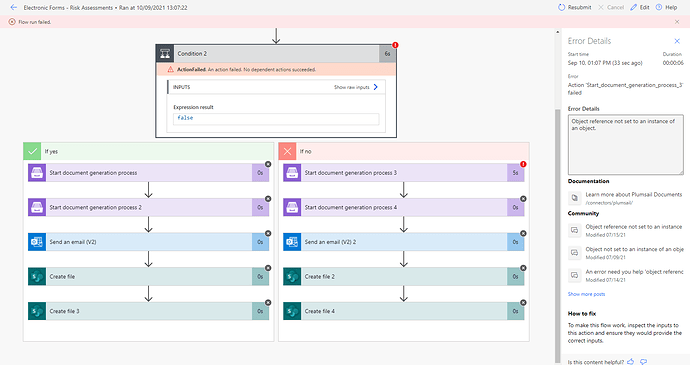Go back using the left arrow icon

14,7
